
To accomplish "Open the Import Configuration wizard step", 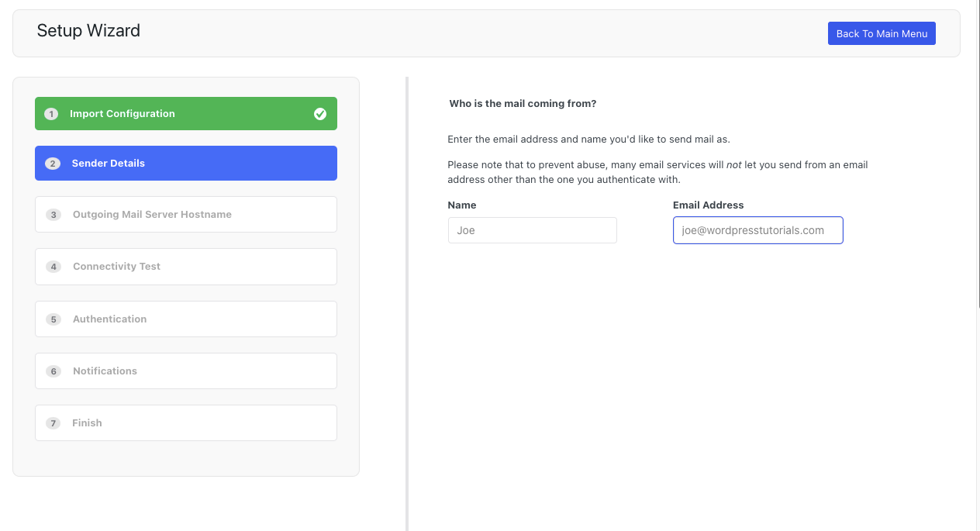I will coord(185,113).
